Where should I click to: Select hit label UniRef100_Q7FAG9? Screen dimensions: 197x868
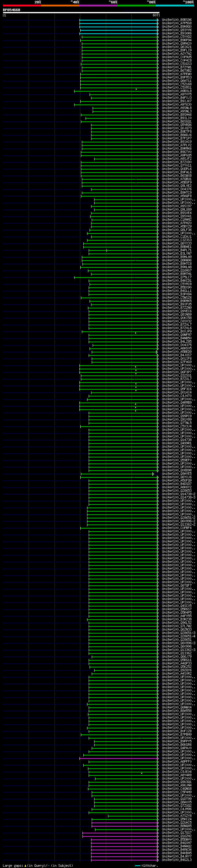[176, 362]
